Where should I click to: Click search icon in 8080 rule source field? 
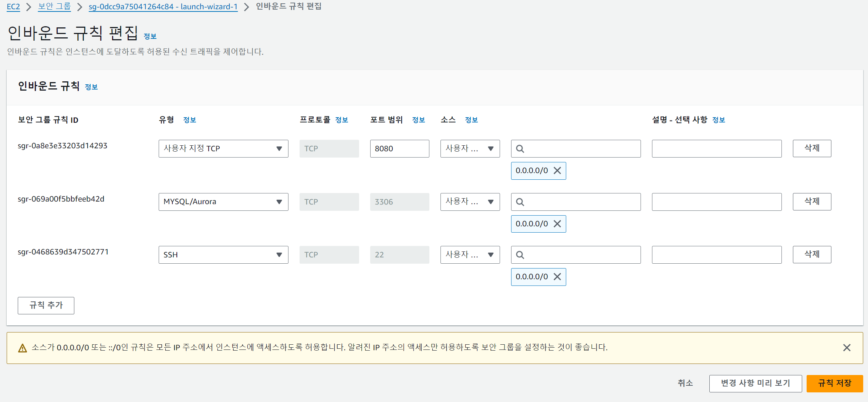pyautogui.click(x=520, y=149)
